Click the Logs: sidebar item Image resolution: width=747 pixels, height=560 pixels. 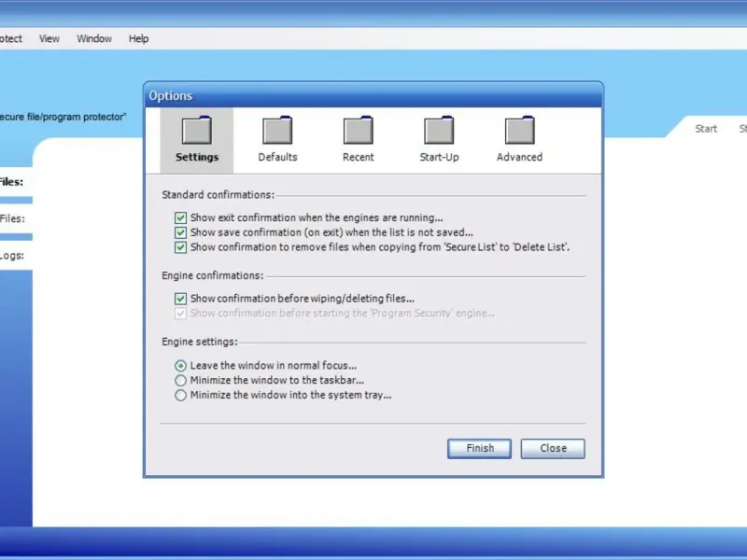12,255
